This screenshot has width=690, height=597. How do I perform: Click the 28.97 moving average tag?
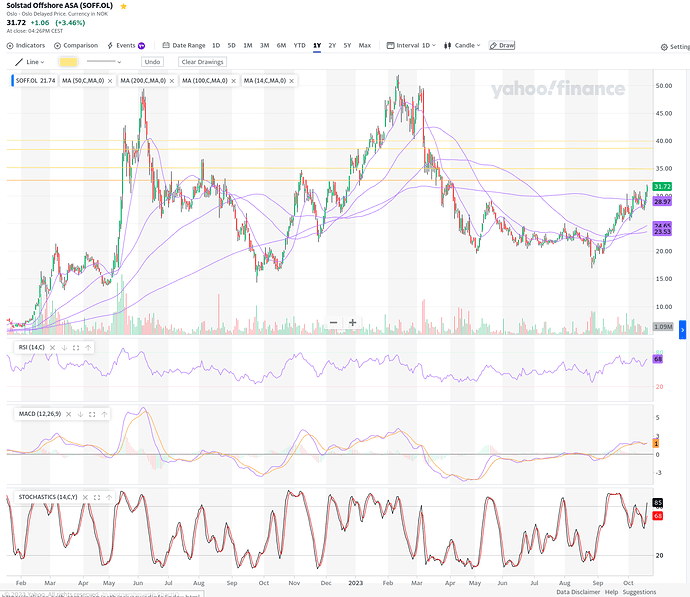pyautogui.click(x=662, y=202)
